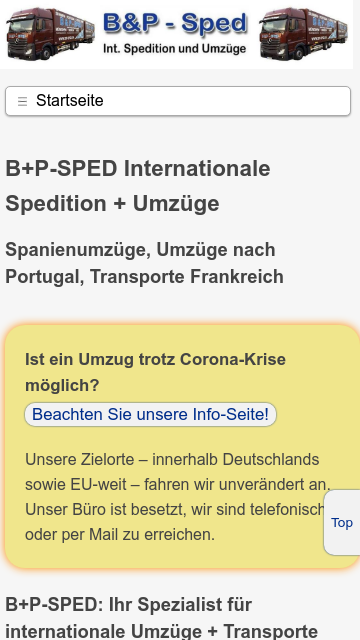This screenshot has height=640, width=360.
Task: Expand the Startseite navigation dropdown
Action: point(178,101)
